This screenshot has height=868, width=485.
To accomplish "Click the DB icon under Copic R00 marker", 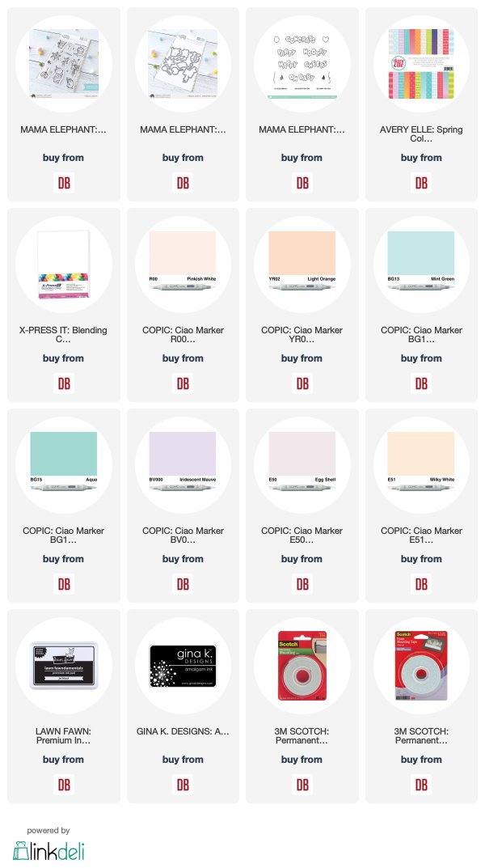I will [183, 383].
